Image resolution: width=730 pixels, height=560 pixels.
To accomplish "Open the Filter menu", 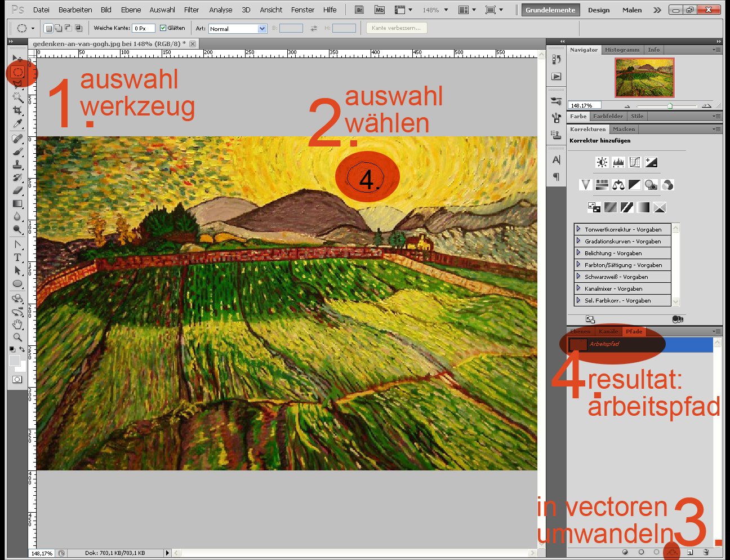I will pos(192,10).
